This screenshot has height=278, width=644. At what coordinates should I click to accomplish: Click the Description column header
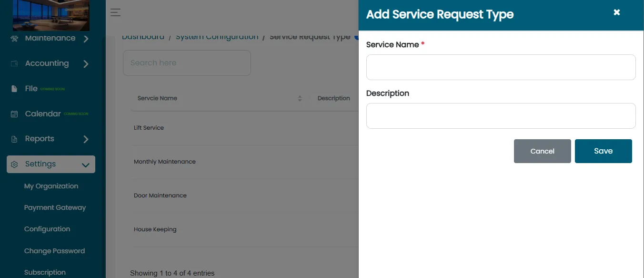click(334, 98)
